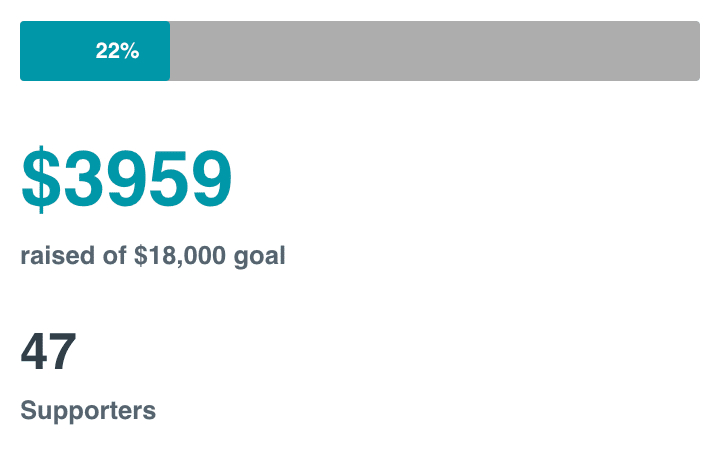Click the "raised of $18,000 goal" text
Viewport: 720px width, 466px height.
pos(153,256)
